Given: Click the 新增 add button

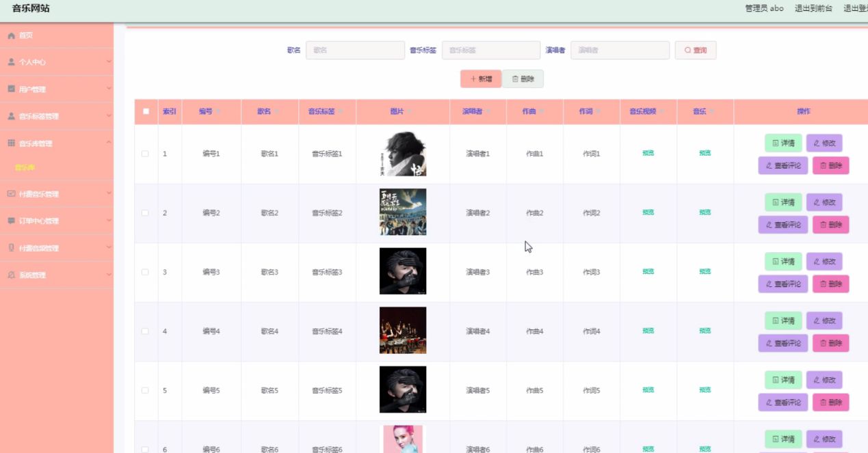Looking at the screenshot, I should 481,79.
